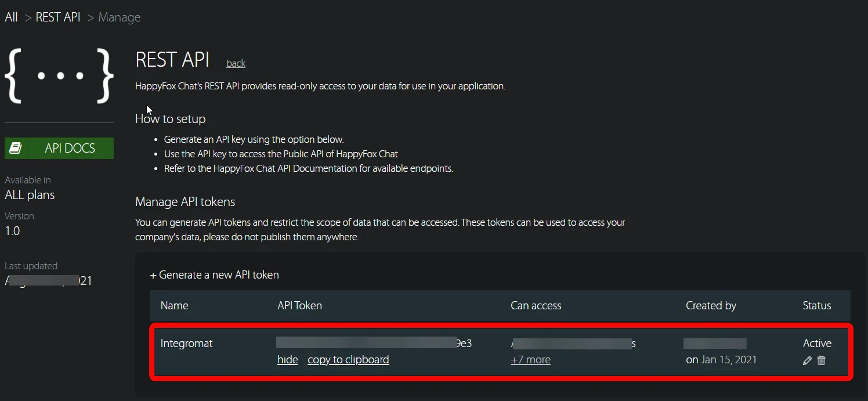Delete the Integromat token via trash icon
868x401 pixels.
[x=822, y=360]
